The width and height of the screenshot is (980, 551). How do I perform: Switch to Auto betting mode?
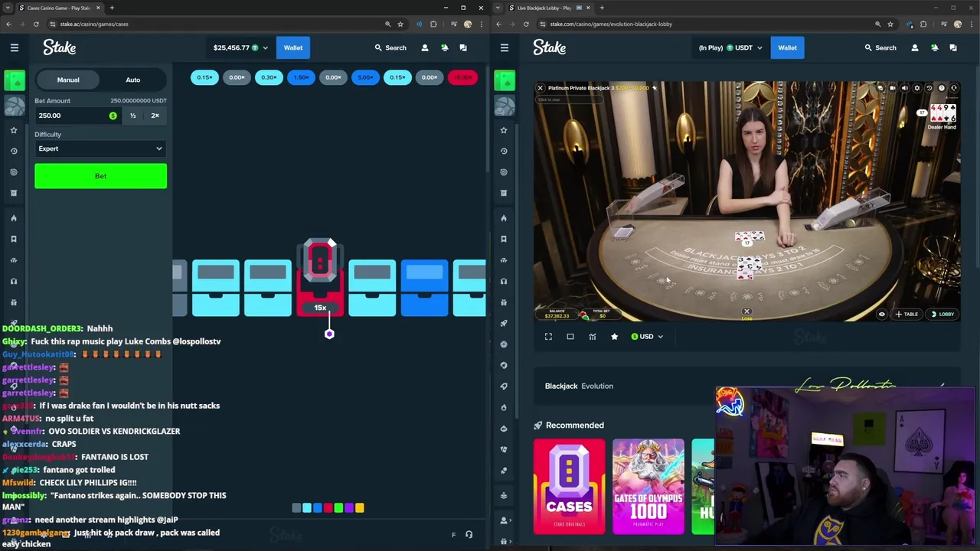[x=133, y=80]
